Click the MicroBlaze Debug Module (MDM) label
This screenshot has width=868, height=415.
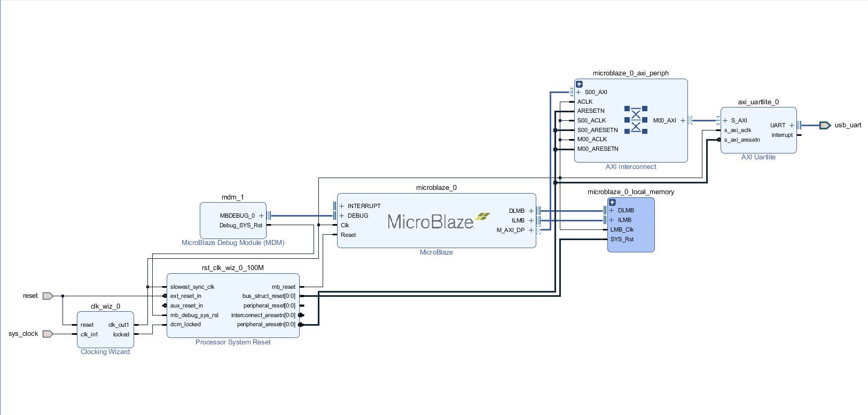(233, 243)
